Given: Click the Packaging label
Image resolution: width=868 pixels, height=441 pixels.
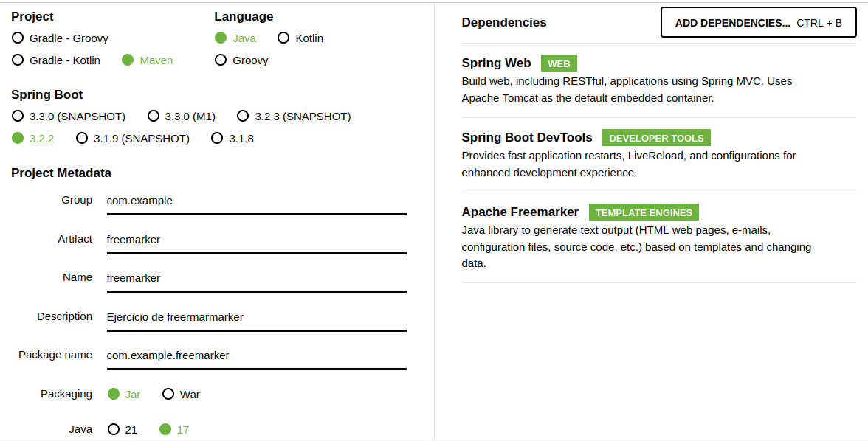Looking at the screenshot, I should coord(66,394).
